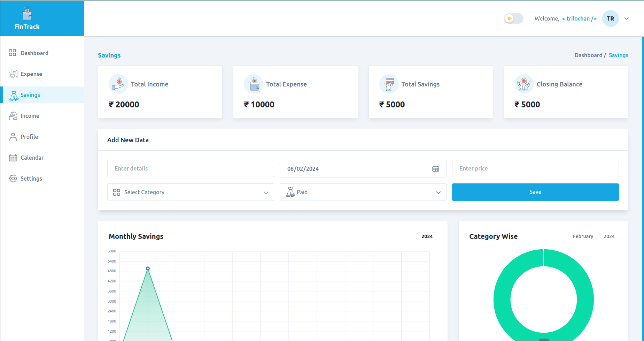Viewport: 644px width, 341px height.
Task: Focus the date field 08/02/2024
Action: point(363,169)
